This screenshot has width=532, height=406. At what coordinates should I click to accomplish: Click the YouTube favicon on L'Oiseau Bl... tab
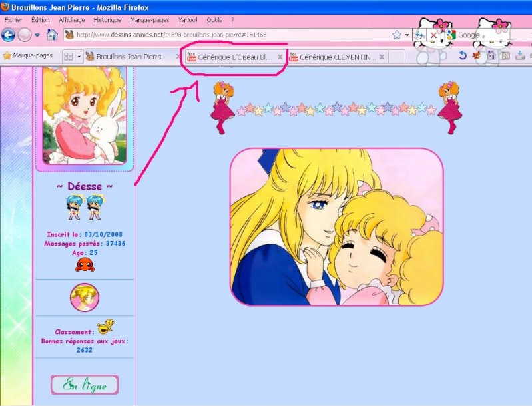(192, 57)
